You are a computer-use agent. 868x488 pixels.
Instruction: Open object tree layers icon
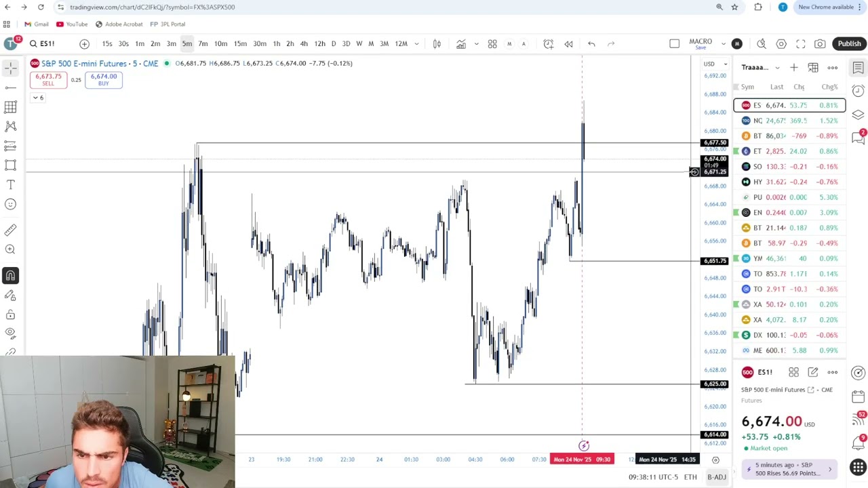tap(858, 114)
